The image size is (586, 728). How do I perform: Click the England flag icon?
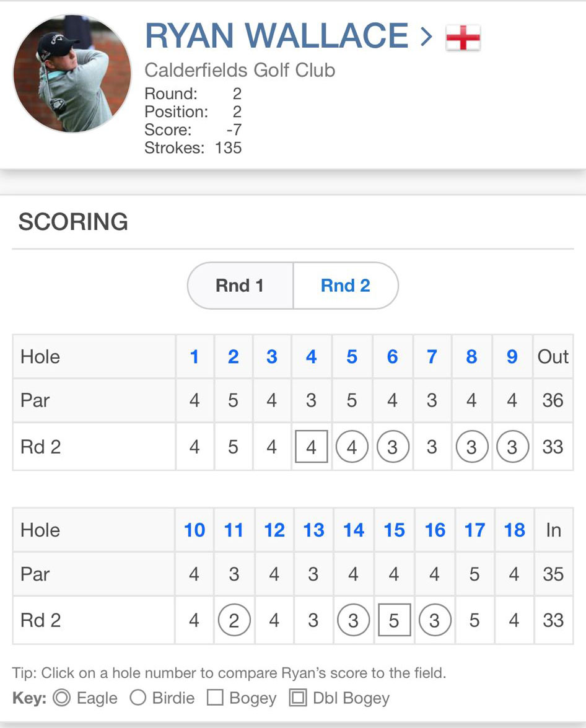(x=463, y=38)
